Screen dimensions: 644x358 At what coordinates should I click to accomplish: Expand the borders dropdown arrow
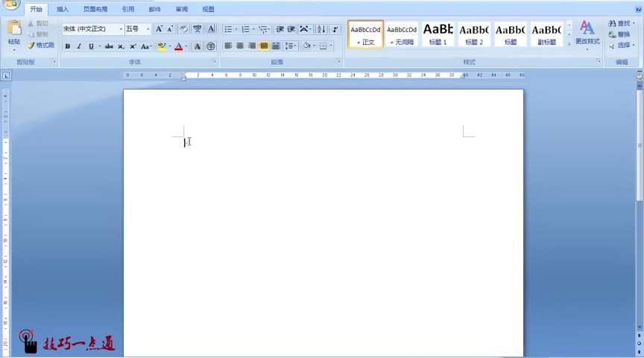tap(331, 46)
